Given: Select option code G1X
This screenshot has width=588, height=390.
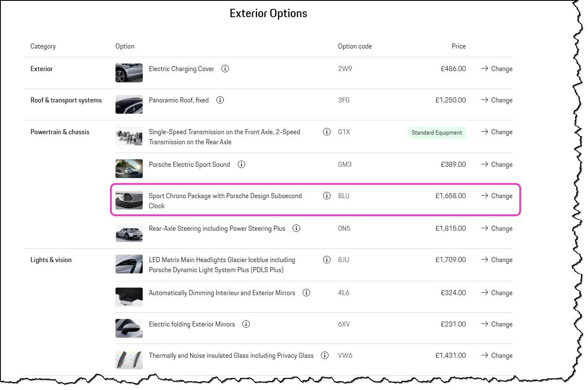Looking at the screenshot, I should [x=344, y=132].
